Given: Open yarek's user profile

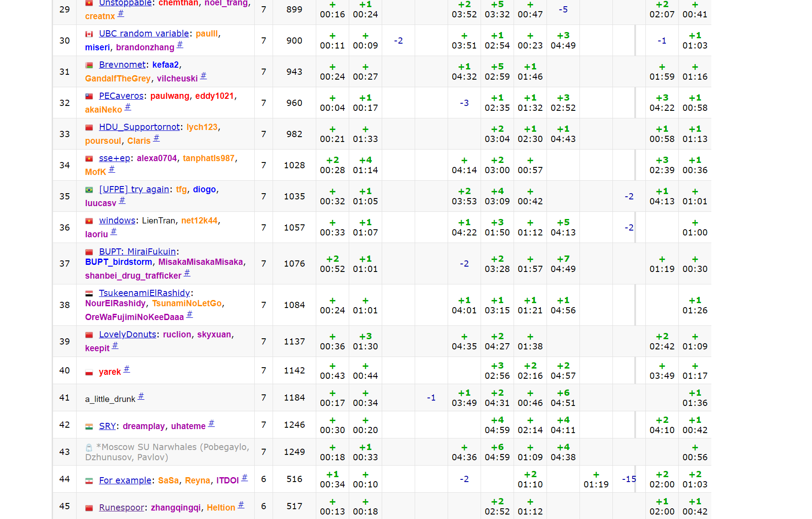Looking at the screenshot, I should [x=110, y=372].
